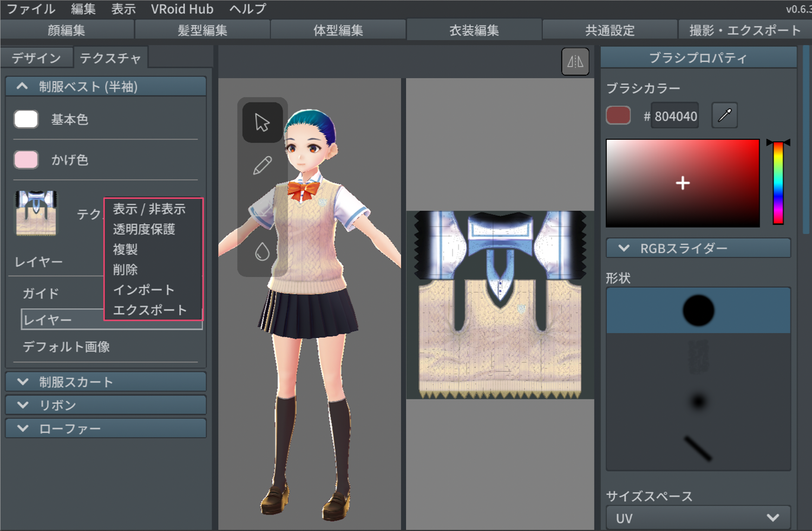Choose エクスポート in context menu
Viewport: 812px width, 531px height.
(150, 310)
